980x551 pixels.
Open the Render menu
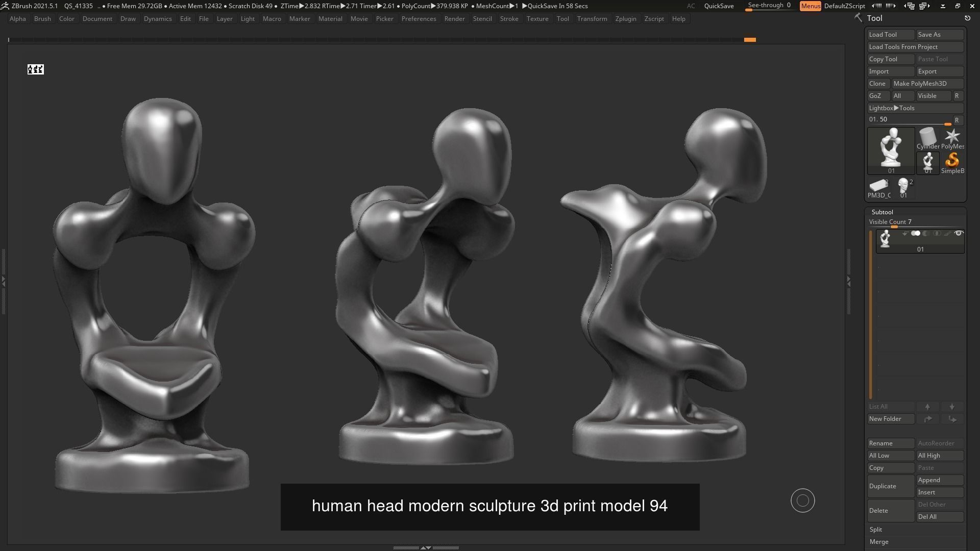(x=454, y=19)
